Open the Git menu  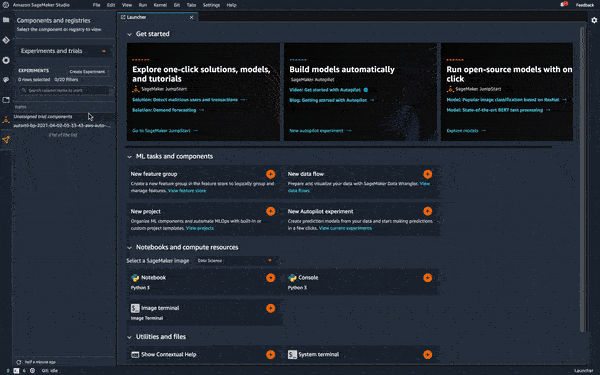coord(177,5)
